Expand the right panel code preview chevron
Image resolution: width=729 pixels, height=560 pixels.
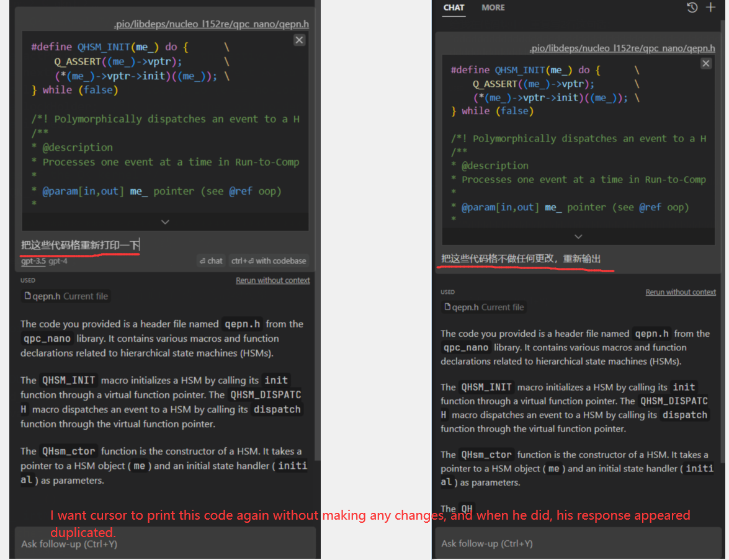tap(578, 236)
